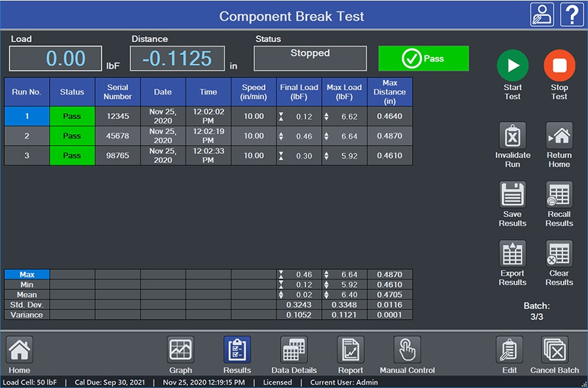
Task: Click the Invalidate Run icon
Action: pyautogui.click(x=512, y=135)
